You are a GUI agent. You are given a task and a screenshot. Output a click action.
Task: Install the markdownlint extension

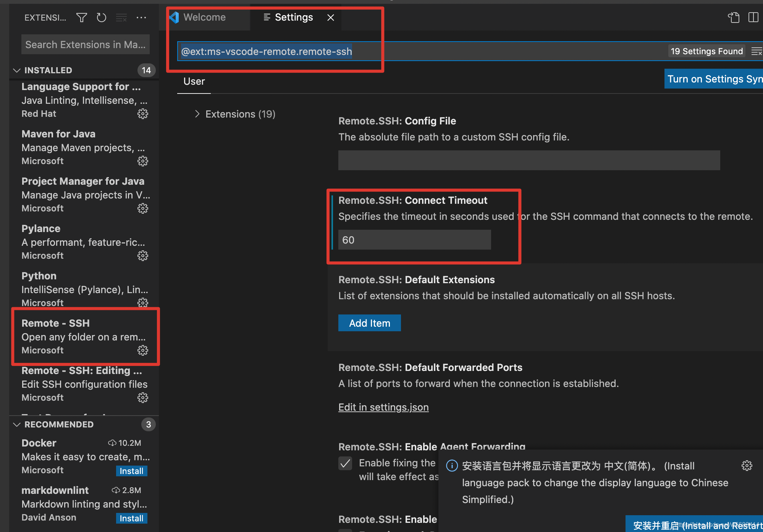click(x=131, y=518)
